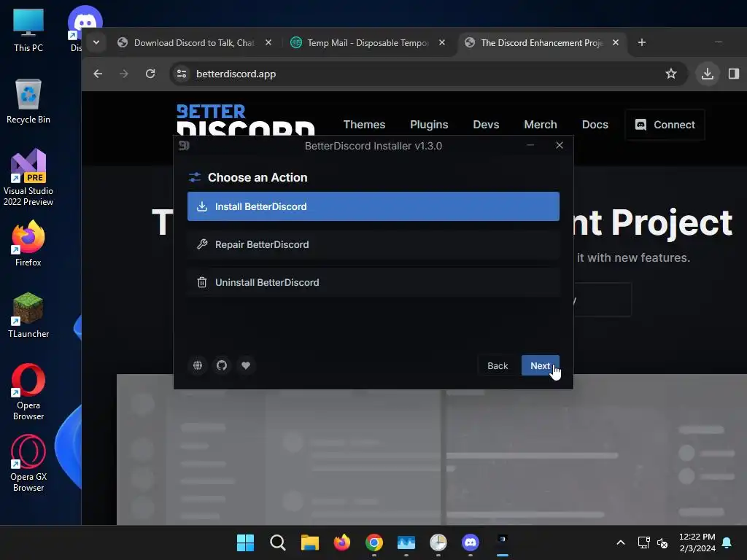Screen dimensions: 747x560
Task: Open the Windows Start menu
Action: coord(245,542)
